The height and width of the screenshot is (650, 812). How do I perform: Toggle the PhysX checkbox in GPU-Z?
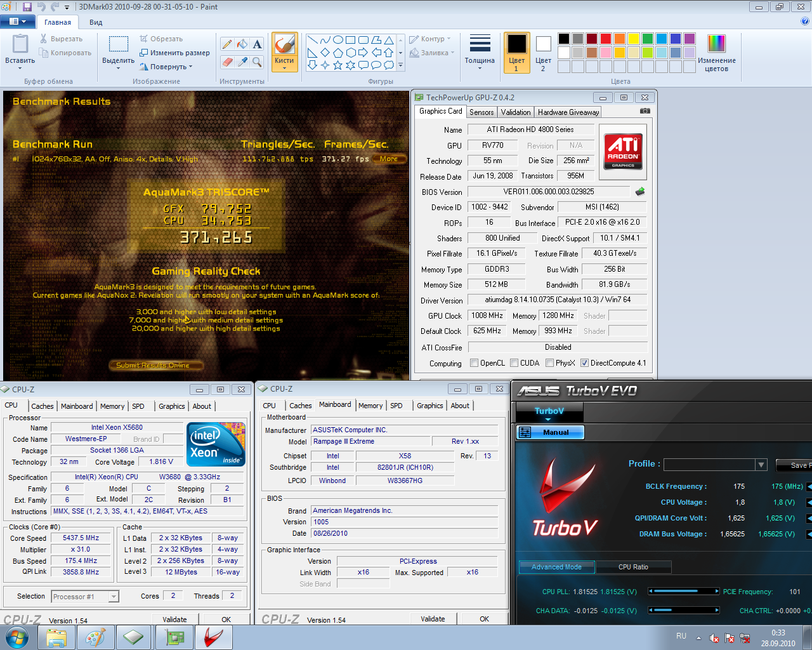click(549, 363)
